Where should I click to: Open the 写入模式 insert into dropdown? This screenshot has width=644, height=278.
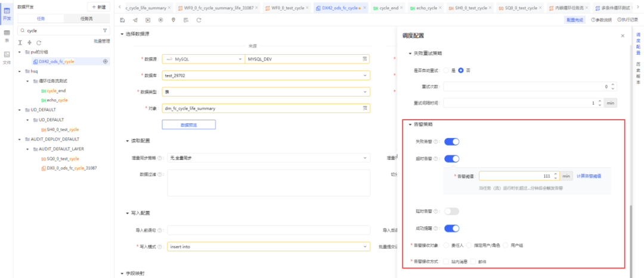point(265,246)
